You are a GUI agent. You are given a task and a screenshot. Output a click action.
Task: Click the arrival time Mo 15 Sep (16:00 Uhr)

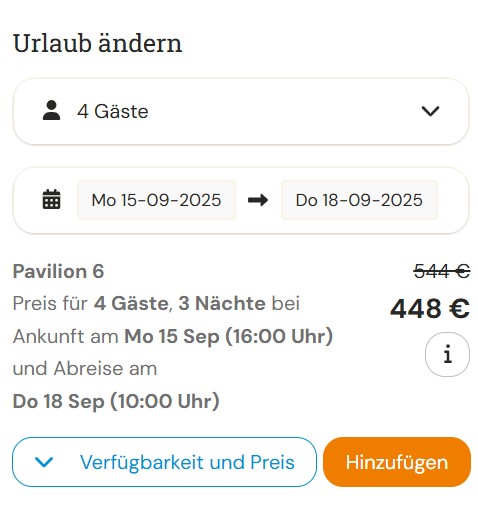click(229, 336)
